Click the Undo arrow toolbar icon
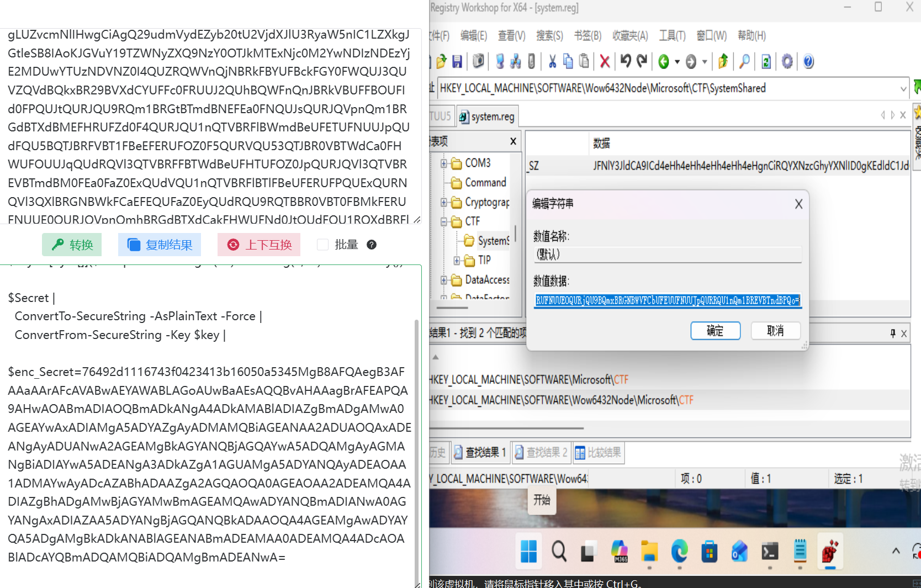921x588 pixels. click(x=626, y=61)
